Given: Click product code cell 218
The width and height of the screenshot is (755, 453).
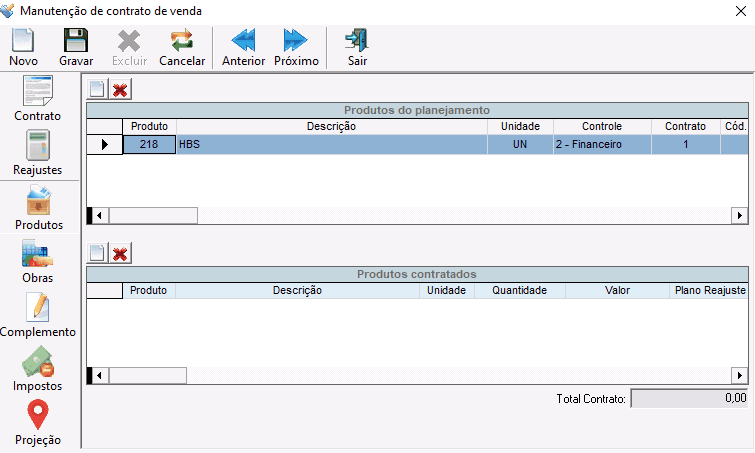Looking at the screenshot, I should click(x=149, y=144).
